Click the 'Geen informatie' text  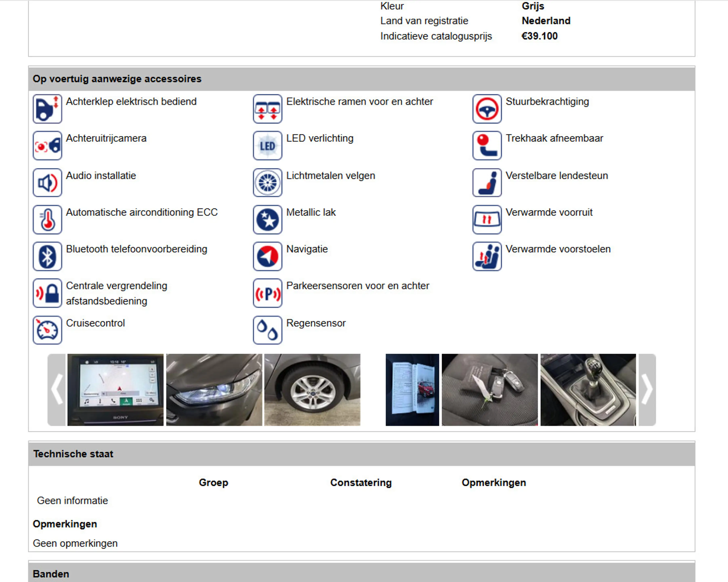72,501
